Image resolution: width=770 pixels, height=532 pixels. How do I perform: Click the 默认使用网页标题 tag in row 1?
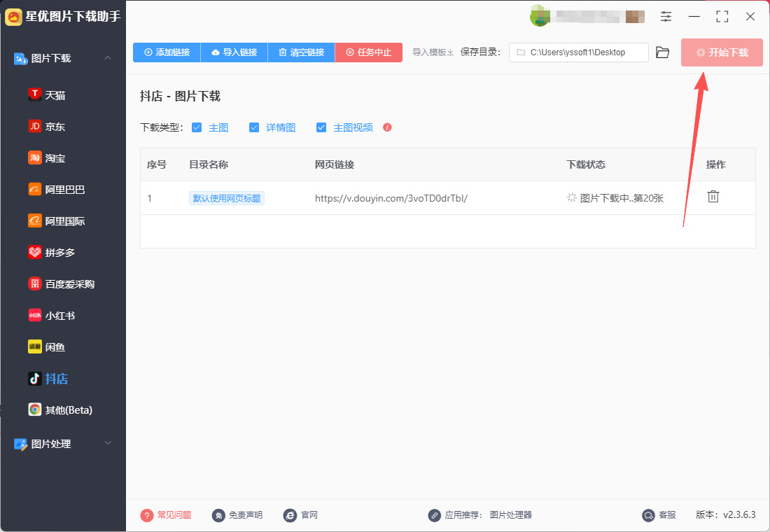[x=226, y=198]
